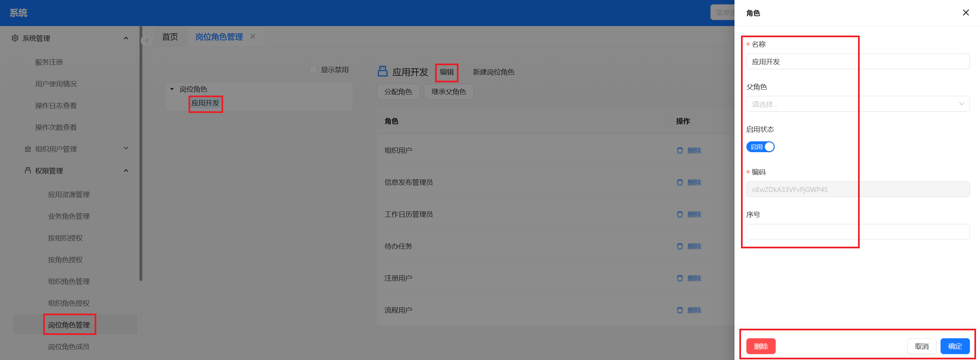Click red 删除 button in drawer

(x=761, y=346)
